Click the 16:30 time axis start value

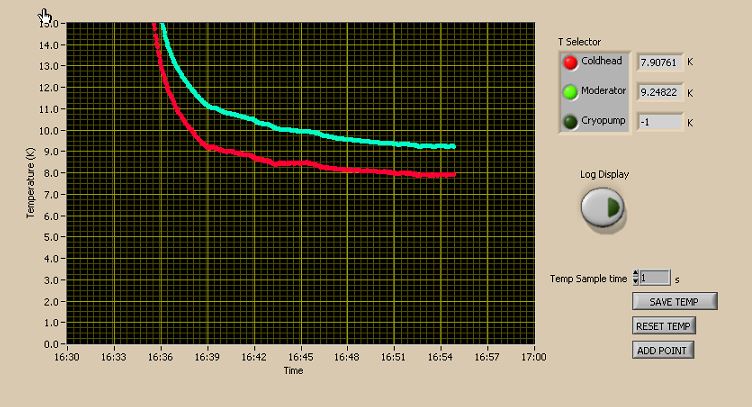(67, 357)
